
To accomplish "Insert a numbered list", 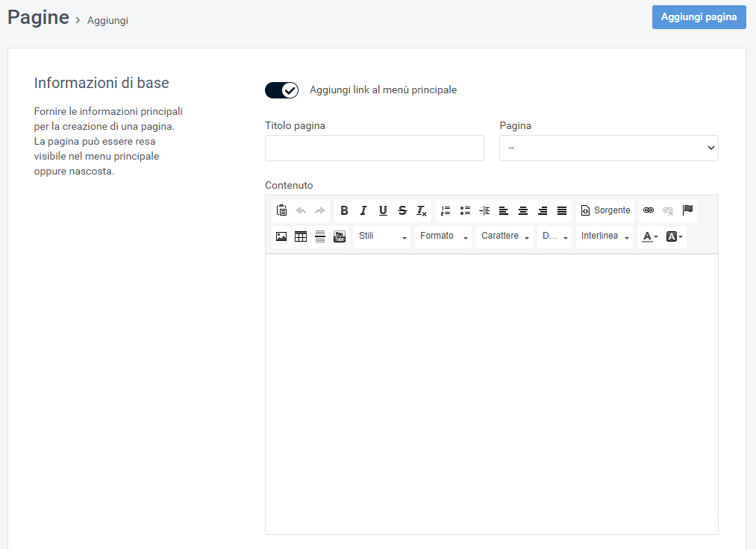I will coord(446,210).
